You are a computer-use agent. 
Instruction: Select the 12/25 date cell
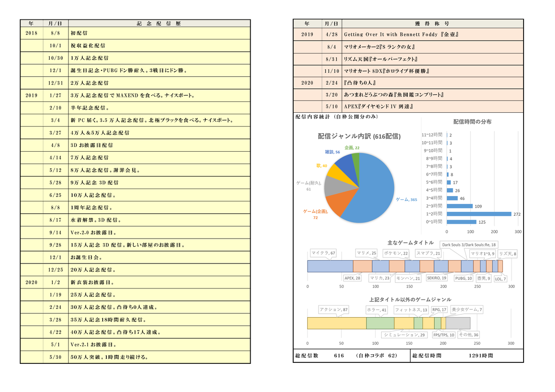pos(55,270)
